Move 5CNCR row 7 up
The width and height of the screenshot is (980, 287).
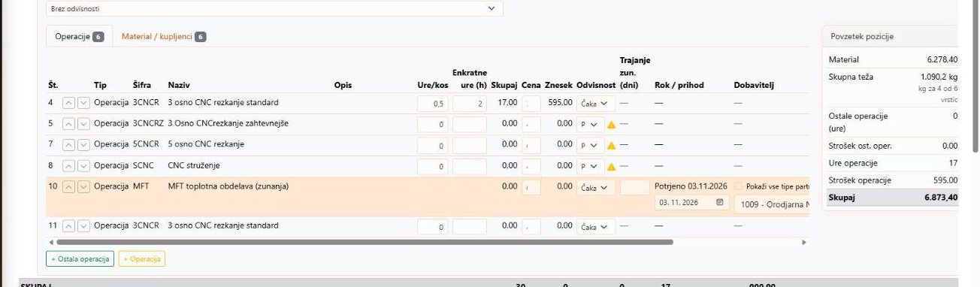[x=68, y=145]
